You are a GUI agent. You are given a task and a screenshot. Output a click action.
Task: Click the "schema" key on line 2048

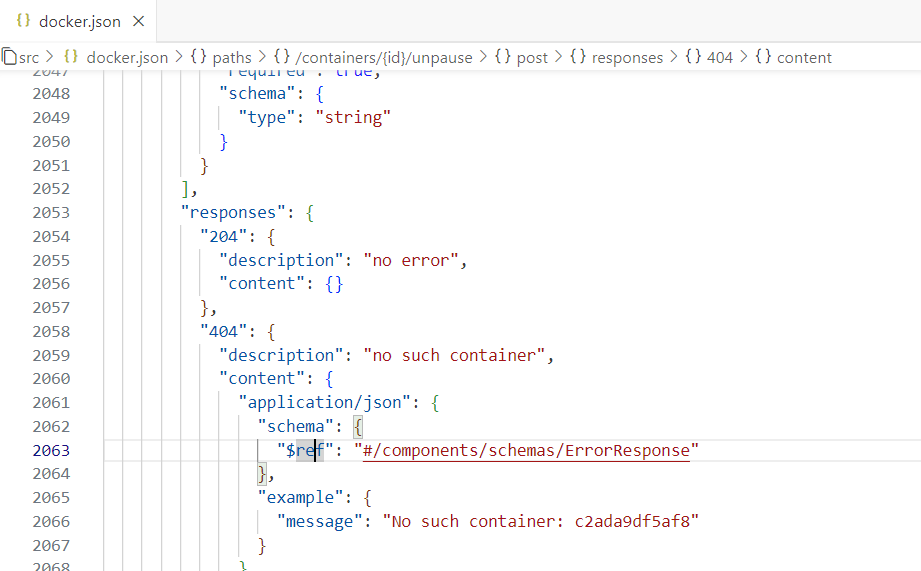point(257,93)
